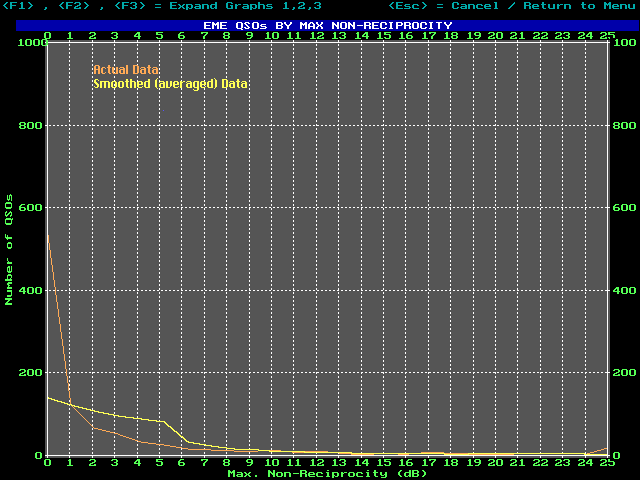Click bottom axis tick label 20

pyautogui.click(x=496, y=463)
